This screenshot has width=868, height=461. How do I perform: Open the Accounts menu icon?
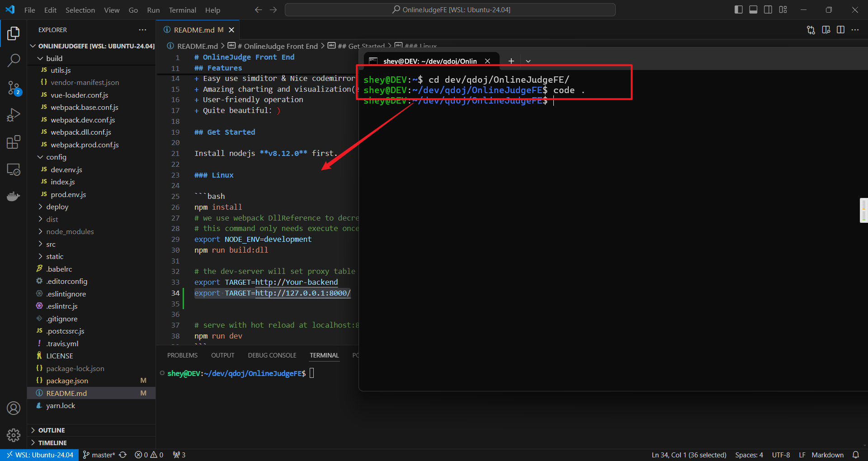point(14,408)
